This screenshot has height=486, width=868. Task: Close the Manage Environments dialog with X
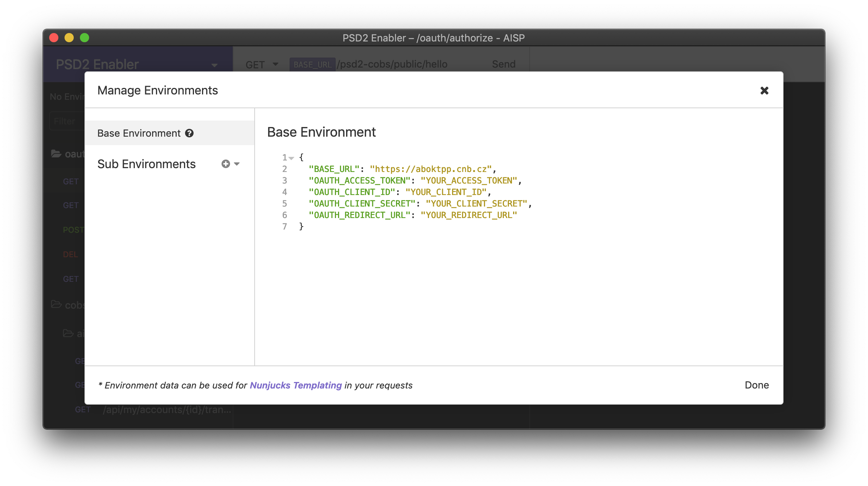pos(764,91)
